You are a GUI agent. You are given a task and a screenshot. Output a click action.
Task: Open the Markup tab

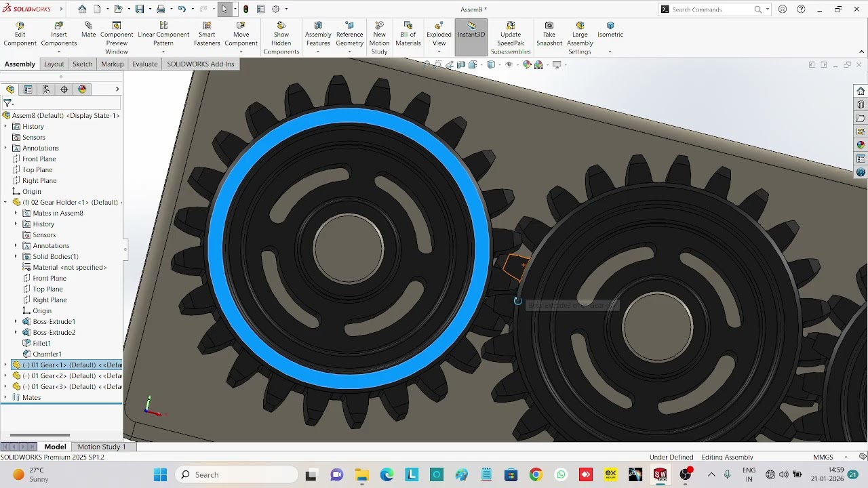coord(113,64)
